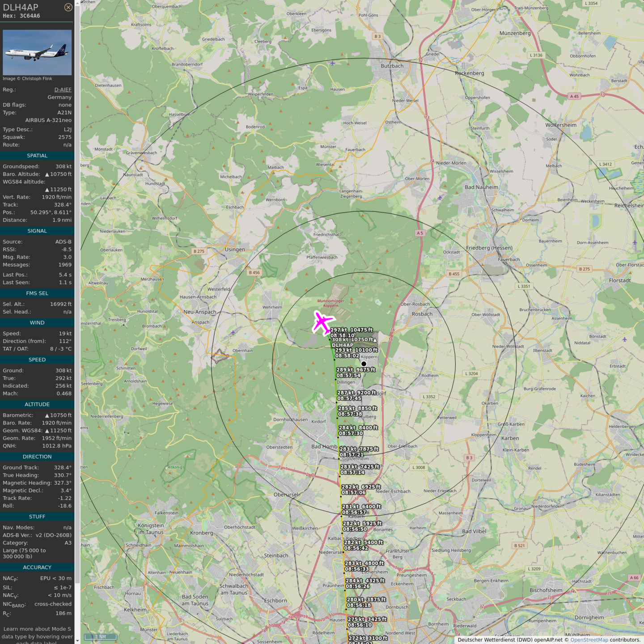This screenshot has width=644, height=644.
Task: Select the airfield icon west of Butzbach
Action: 332,63
